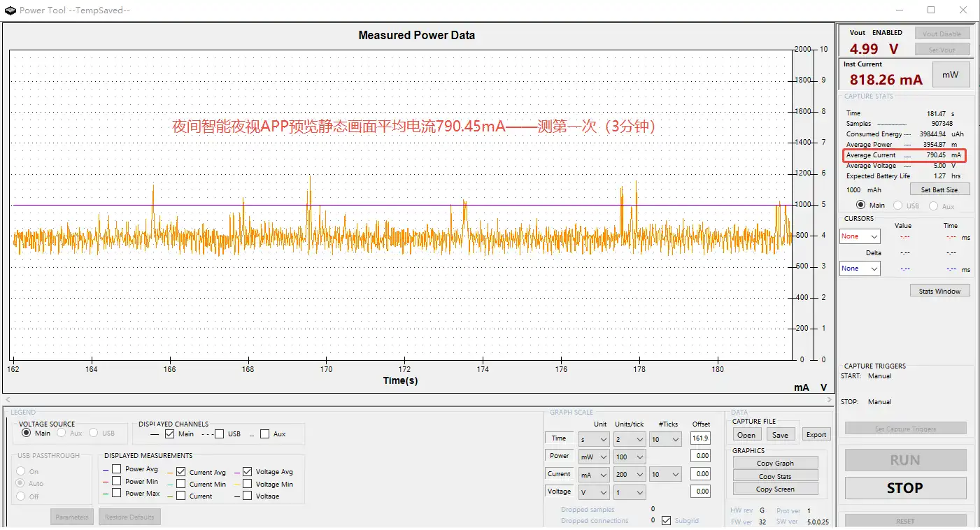Open the Current #Ticks dropdown
The width and height of the screenshot is (980, 530).
click(x=665, y=474)
